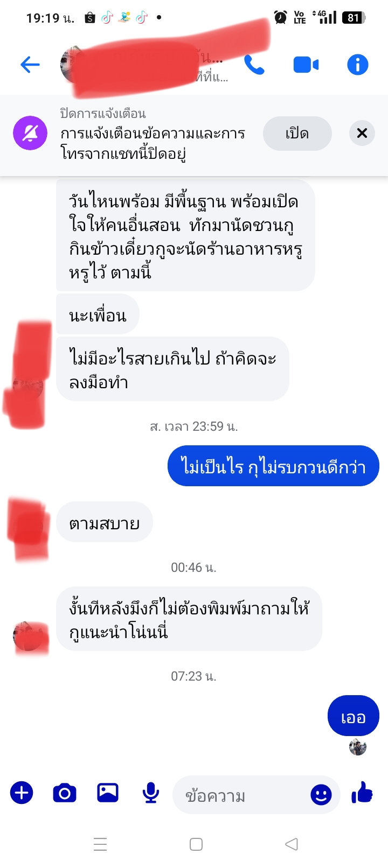
Task: Tap เปิด to turn notifications on
Action: pyautogui.click(x=297, y=134)
